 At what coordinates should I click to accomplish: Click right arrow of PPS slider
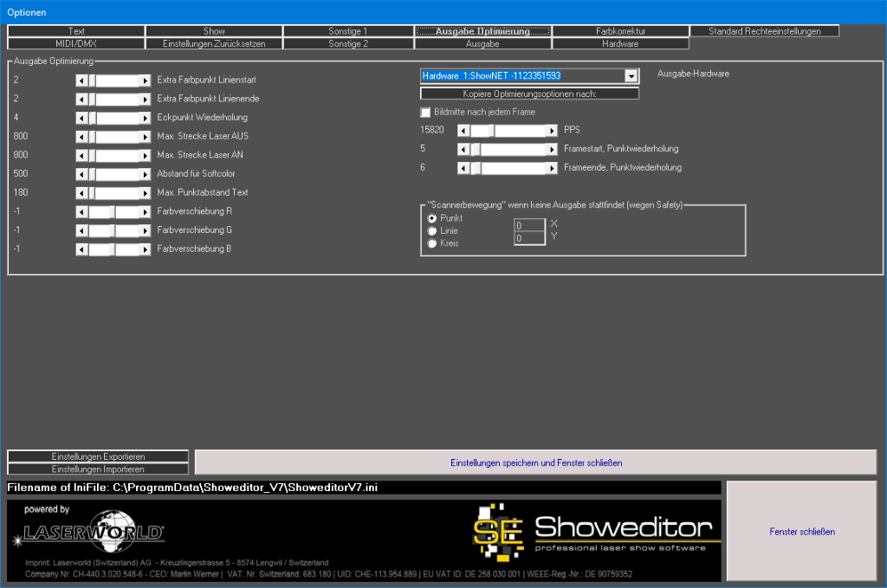552,131
